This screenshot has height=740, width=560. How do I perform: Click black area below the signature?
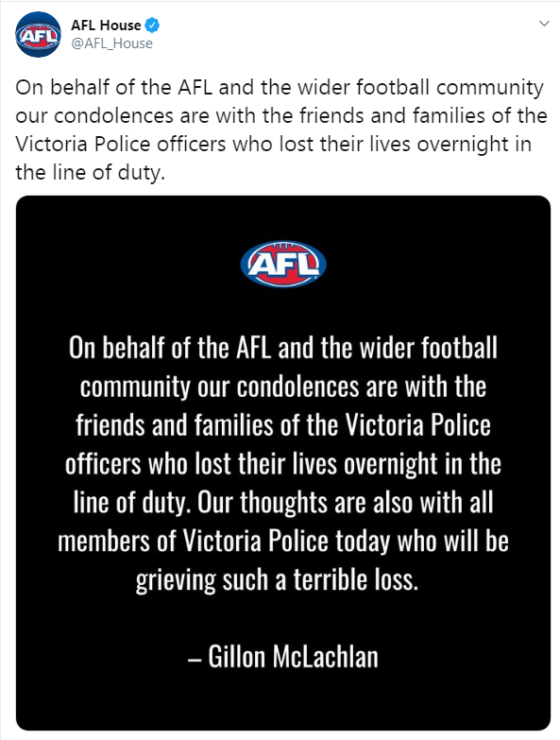click(282, 701)
